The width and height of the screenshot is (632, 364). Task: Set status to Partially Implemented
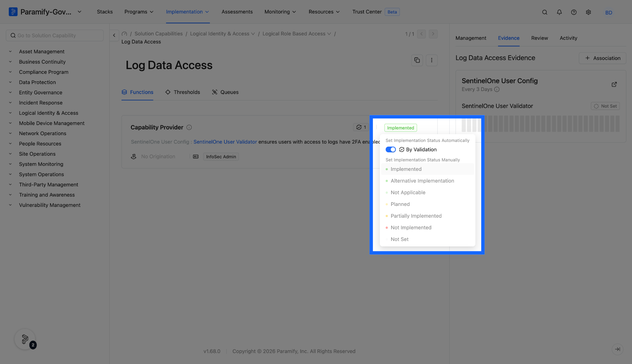[428, 216]
